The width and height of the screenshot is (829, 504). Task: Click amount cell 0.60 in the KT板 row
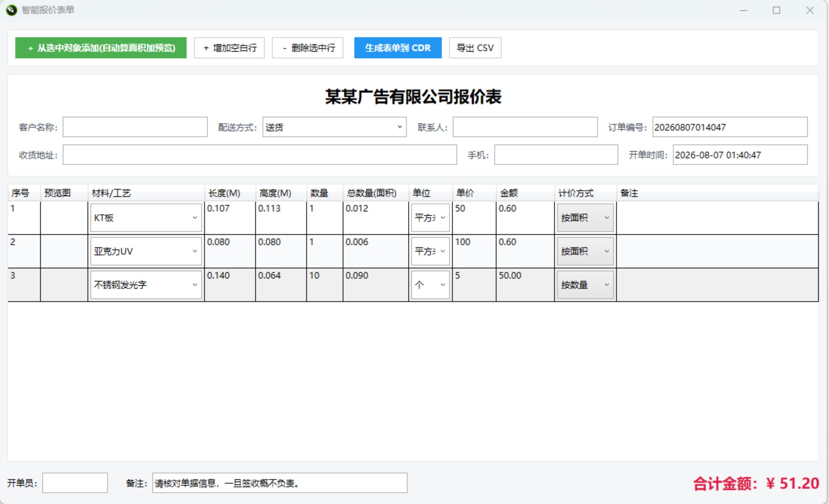(525, 218)
